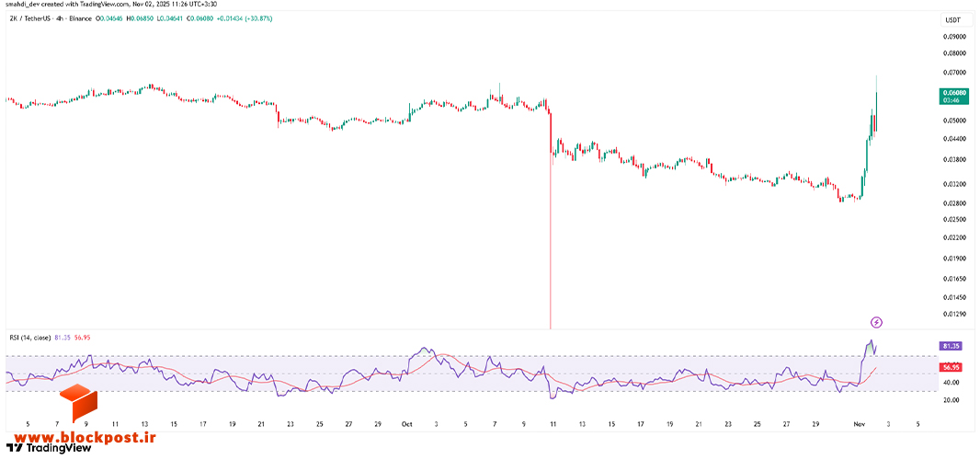Click the 0.07000 price axis label

click(x=953, y=75)
